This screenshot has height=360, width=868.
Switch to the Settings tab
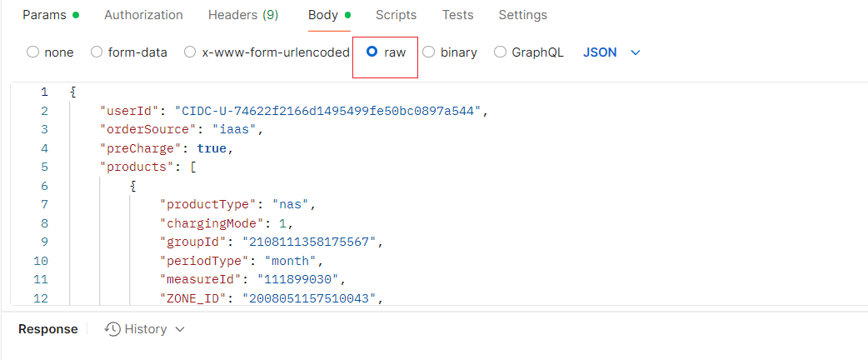522,15
